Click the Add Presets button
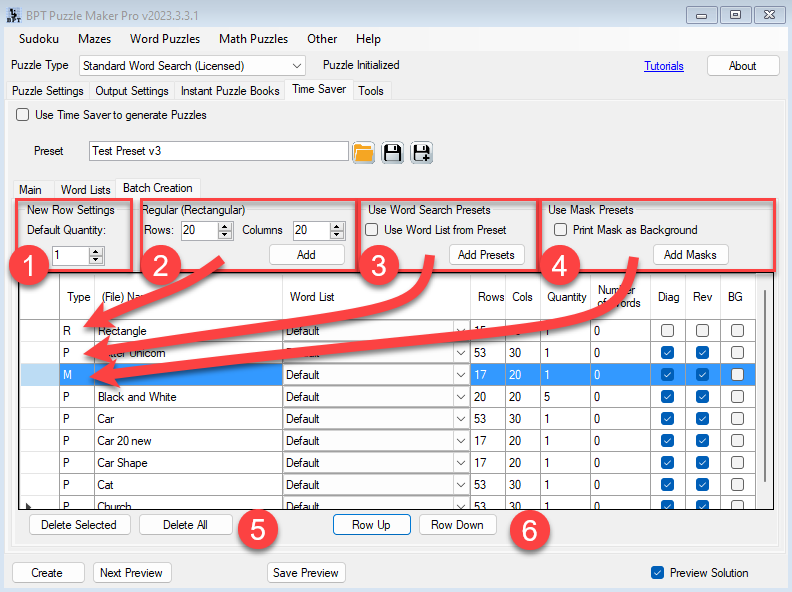792x592 pixels. [x=486, y=255]
